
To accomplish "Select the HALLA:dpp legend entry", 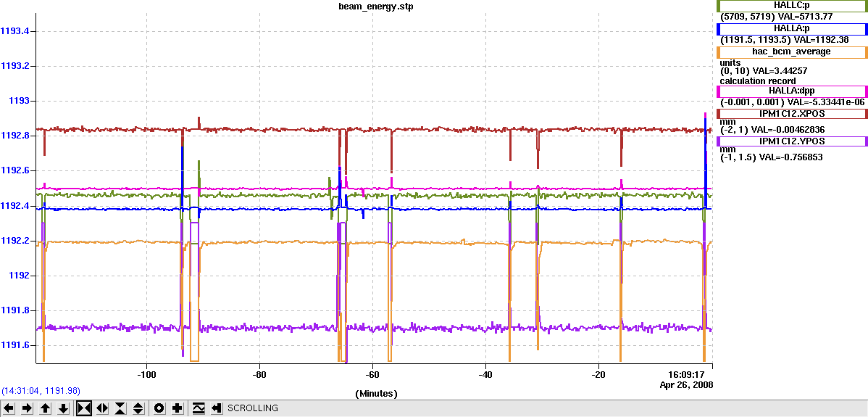I will coord(792,91).
